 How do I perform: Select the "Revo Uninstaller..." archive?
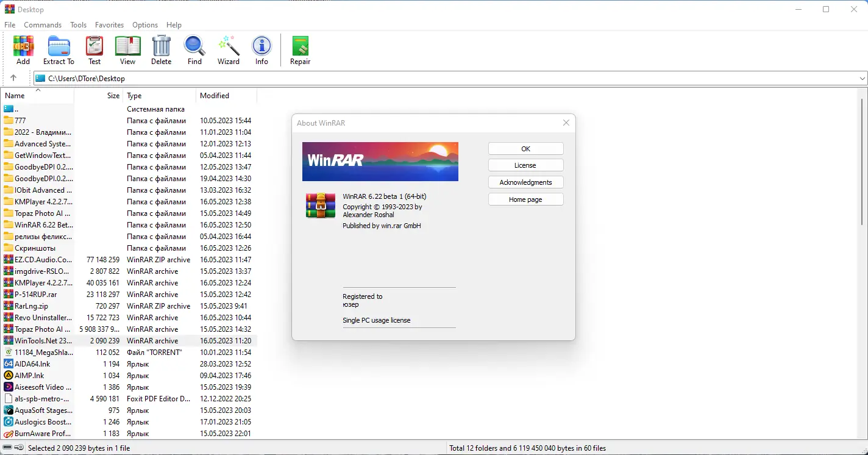129,318
